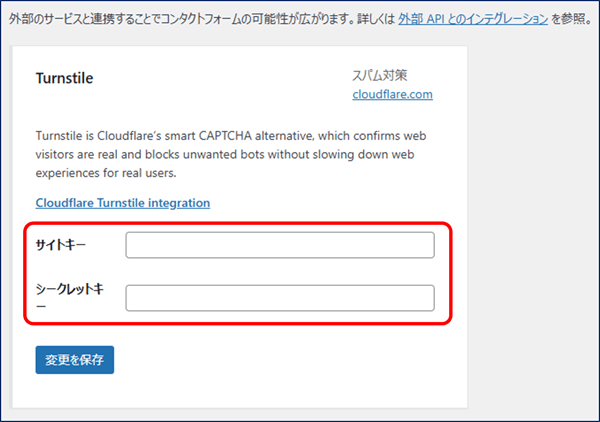Screen dimensions: 600x422
Task: Click the Turnstile description paragraph
Action: pyautogui.click(x=231, y=154)
